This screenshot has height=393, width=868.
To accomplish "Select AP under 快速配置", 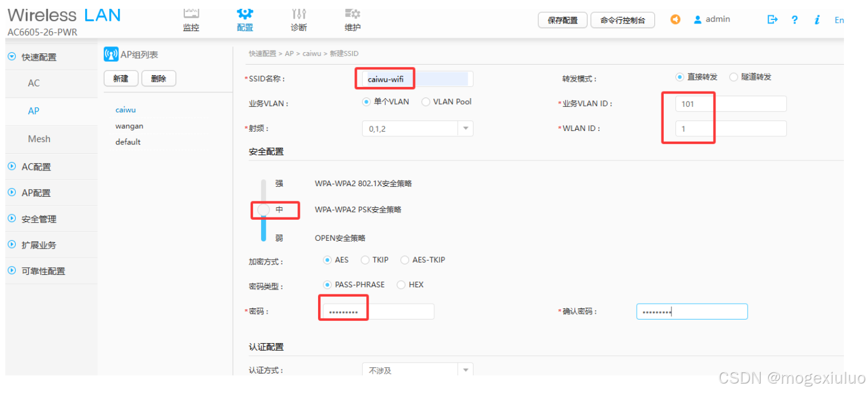I will (34, 111).
